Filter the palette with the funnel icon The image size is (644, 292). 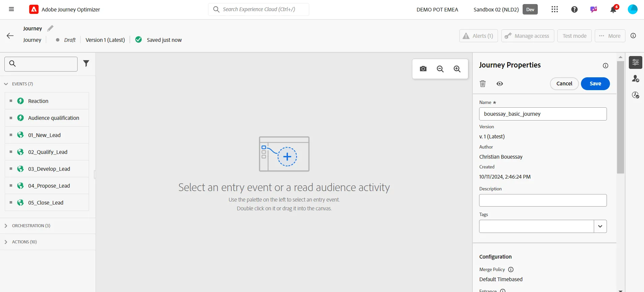click(x=86, y=63)
